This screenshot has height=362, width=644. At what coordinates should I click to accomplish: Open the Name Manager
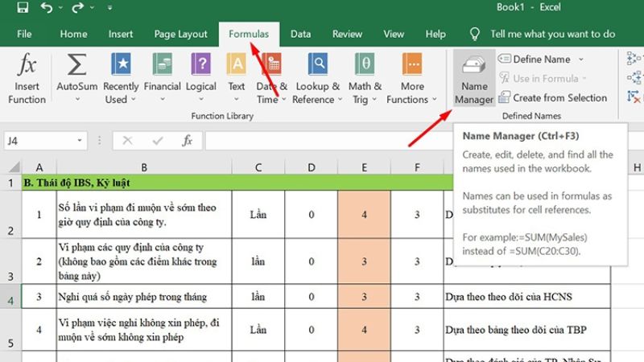(x=474, y=78)
